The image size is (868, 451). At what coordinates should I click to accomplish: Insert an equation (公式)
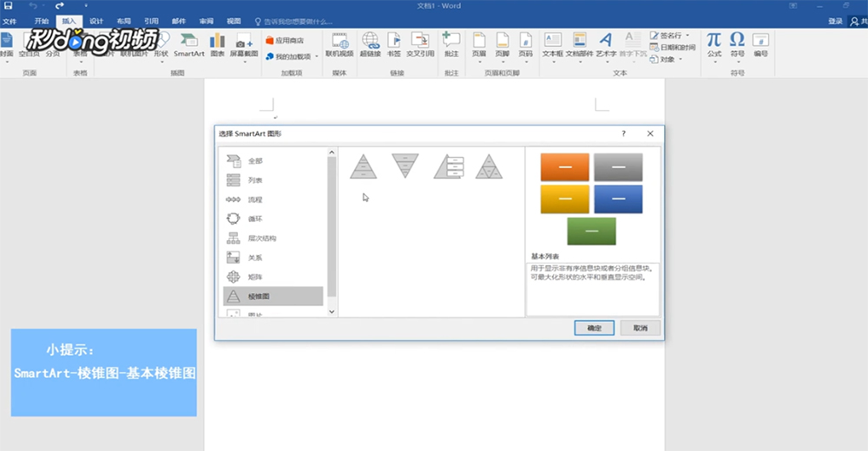click(x=714, y=47)
